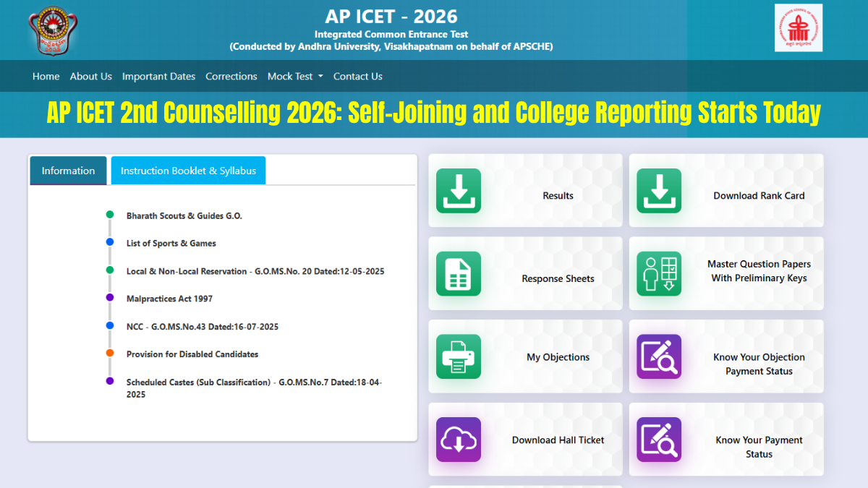Open the My Objections label
This screenshot has width=868, height=488.
tap(558, 357)
